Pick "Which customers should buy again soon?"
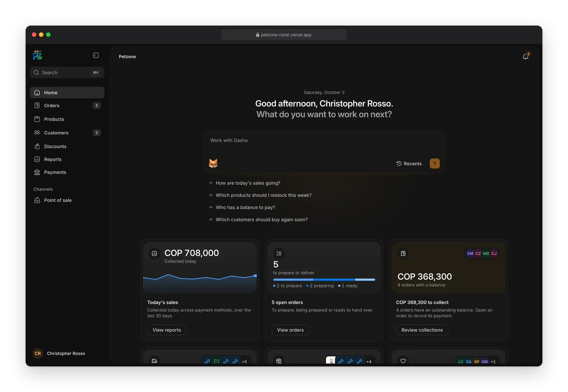 262,220
